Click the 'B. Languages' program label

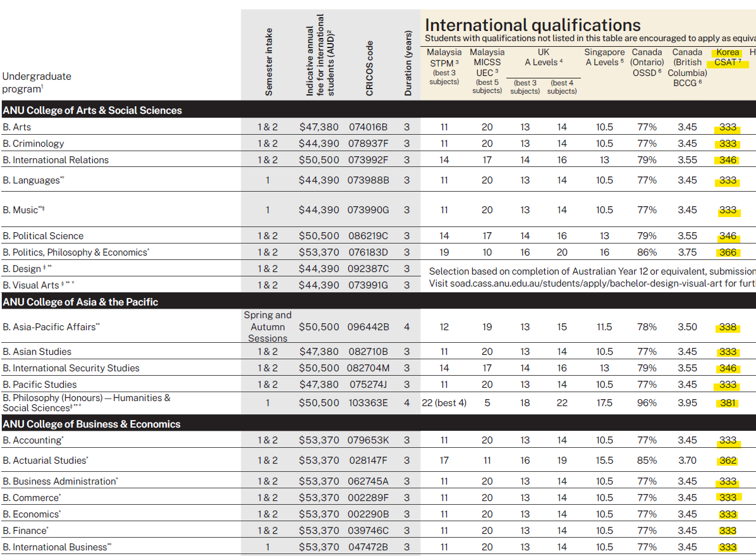click(33, 180)
